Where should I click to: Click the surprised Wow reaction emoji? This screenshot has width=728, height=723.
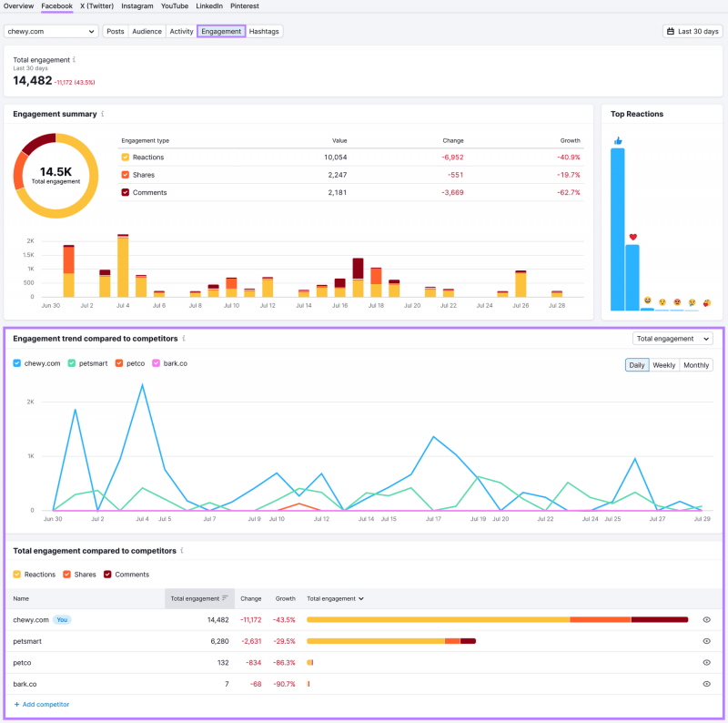pos(662,302)
